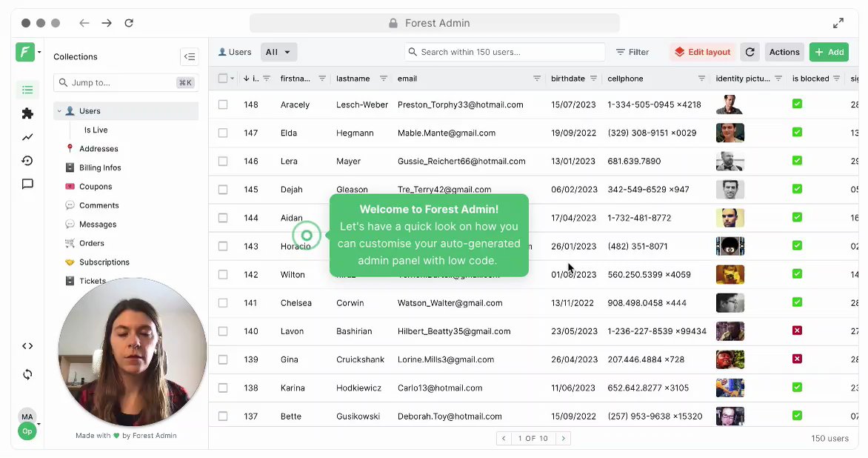
Task: Click the red blocked mark for Lavon
Action: coord(797,331)
